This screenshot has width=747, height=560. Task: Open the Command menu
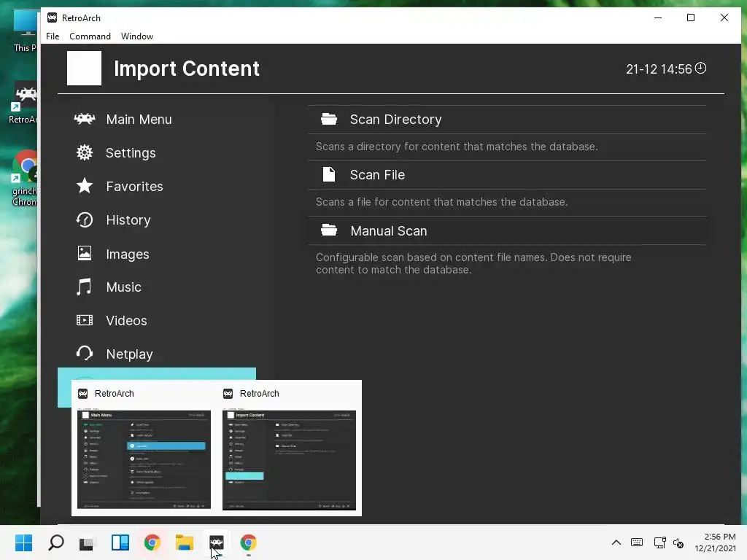90,36
